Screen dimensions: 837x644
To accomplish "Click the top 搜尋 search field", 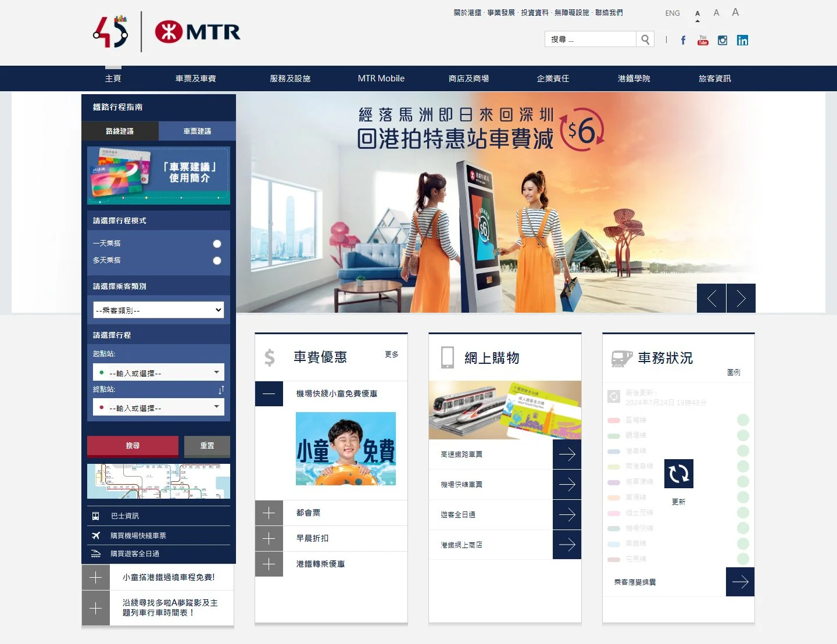I will [591, 39].
